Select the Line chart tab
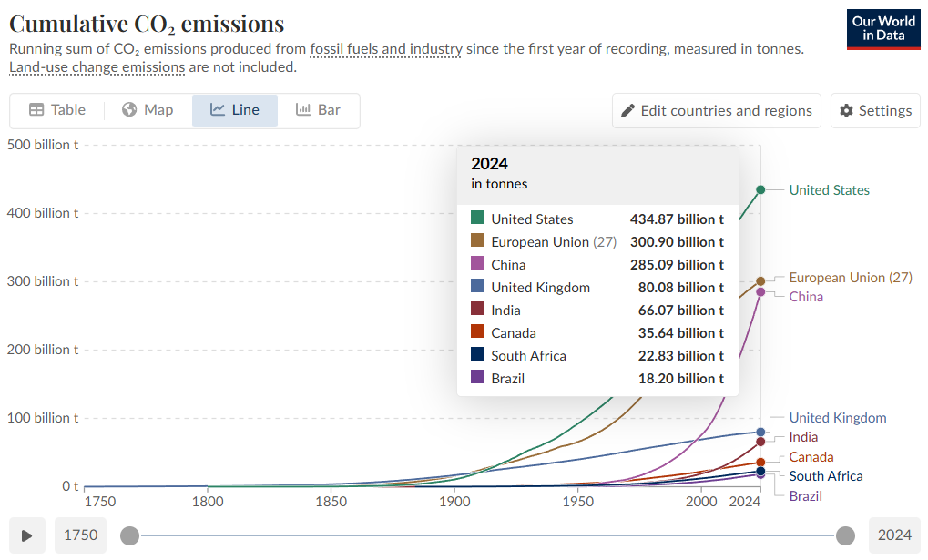Viewport: 928px width, 560px height. coord(235,110)
